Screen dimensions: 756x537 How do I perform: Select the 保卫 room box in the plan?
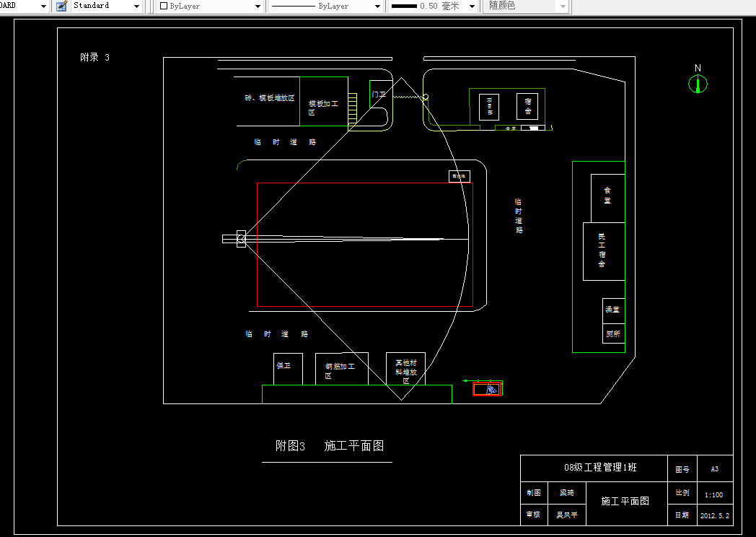tap(286, 367)
